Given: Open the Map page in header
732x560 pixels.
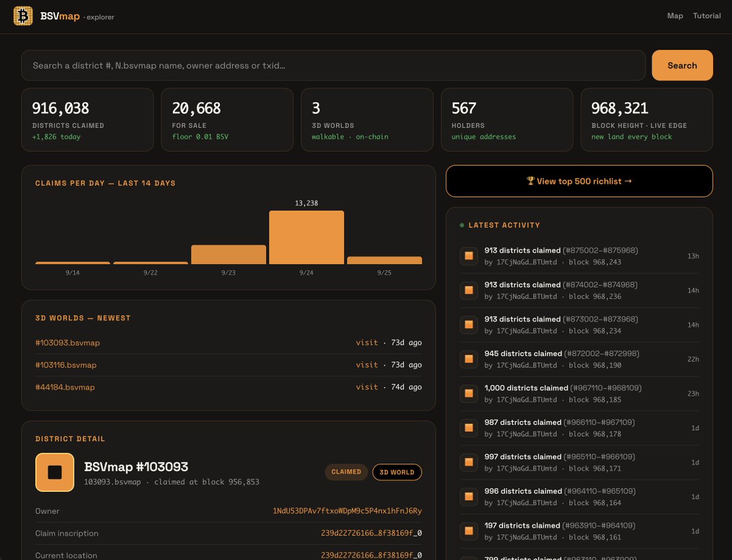Looking at the screenshot, I should pyautogui.click(x=675, y=16).
